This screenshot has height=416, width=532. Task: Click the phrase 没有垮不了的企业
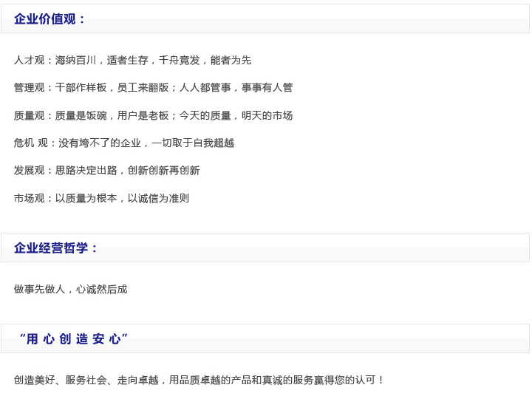click(x=100, y=143)
